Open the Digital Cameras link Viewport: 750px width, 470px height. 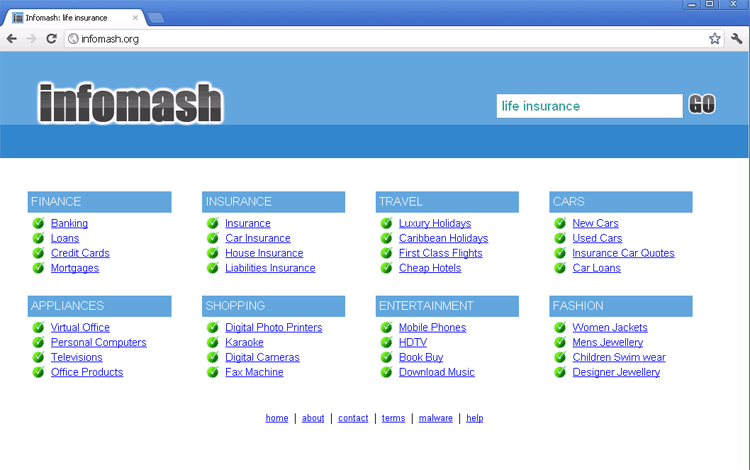pyautogui.click(x=262, y=358)
